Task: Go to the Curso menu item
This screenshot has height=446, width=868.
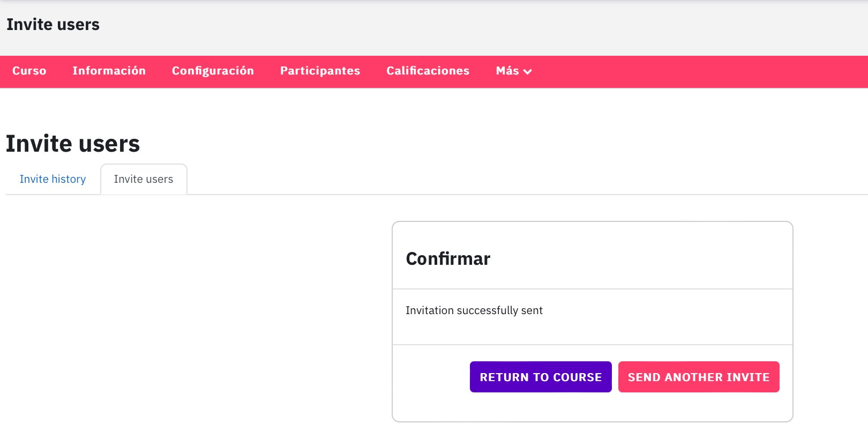Action: pyautogui.click(x=29, y=71)
